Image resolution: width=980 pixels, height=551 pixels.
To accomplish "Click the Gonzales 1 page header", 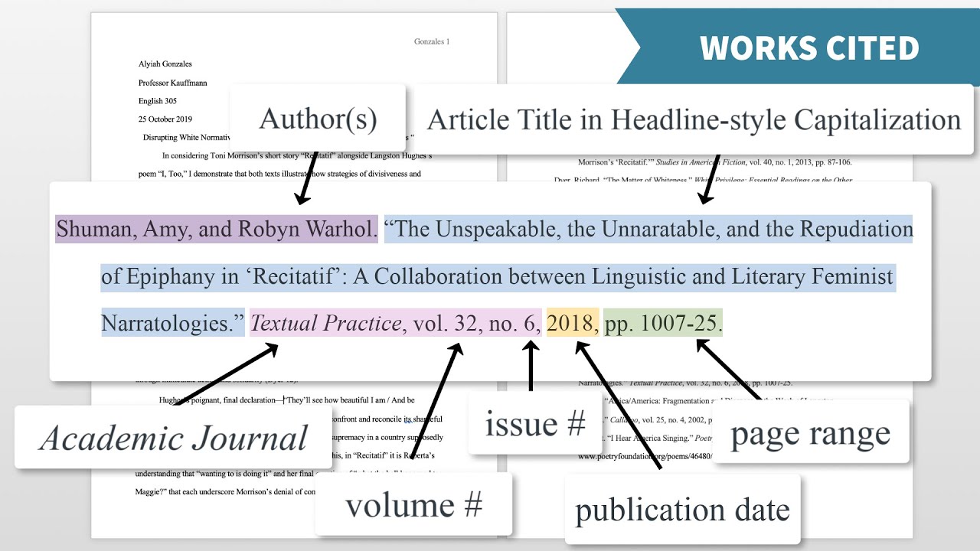I will pos(432,43).
